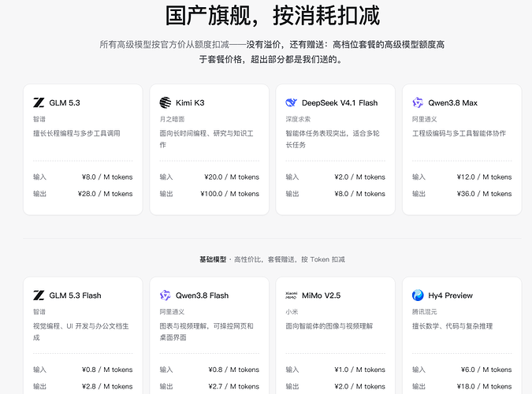532x394 pixels.
Task: Click GLM 5.3 Flash output price ¥2.8
Action: 107,386
